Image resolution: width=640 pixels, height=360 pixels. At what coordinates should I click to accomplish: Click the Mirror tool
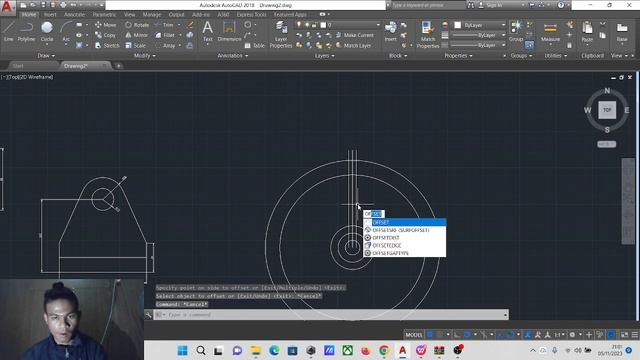pos(136,35)
